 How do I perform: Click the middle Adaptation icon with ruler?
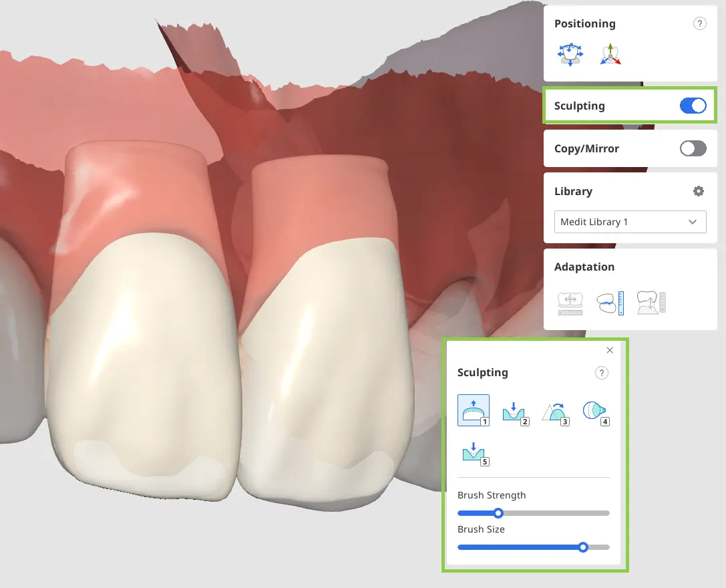610,303
